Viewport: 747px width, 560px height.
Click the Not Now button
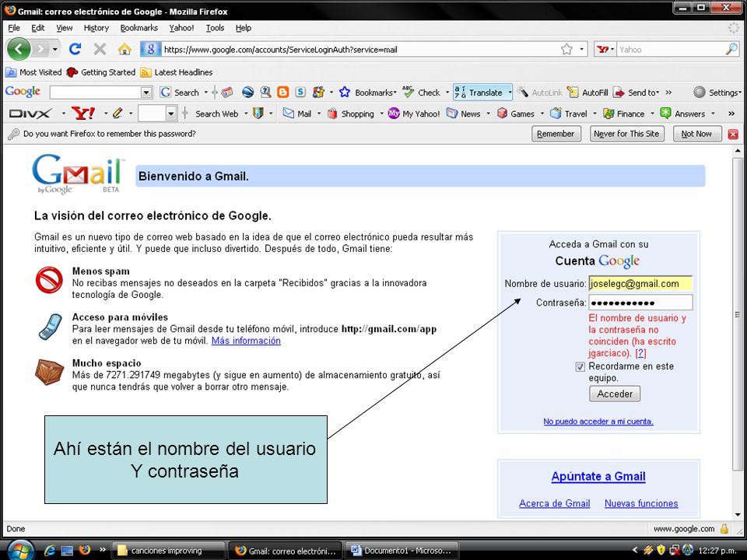[696, 134]
